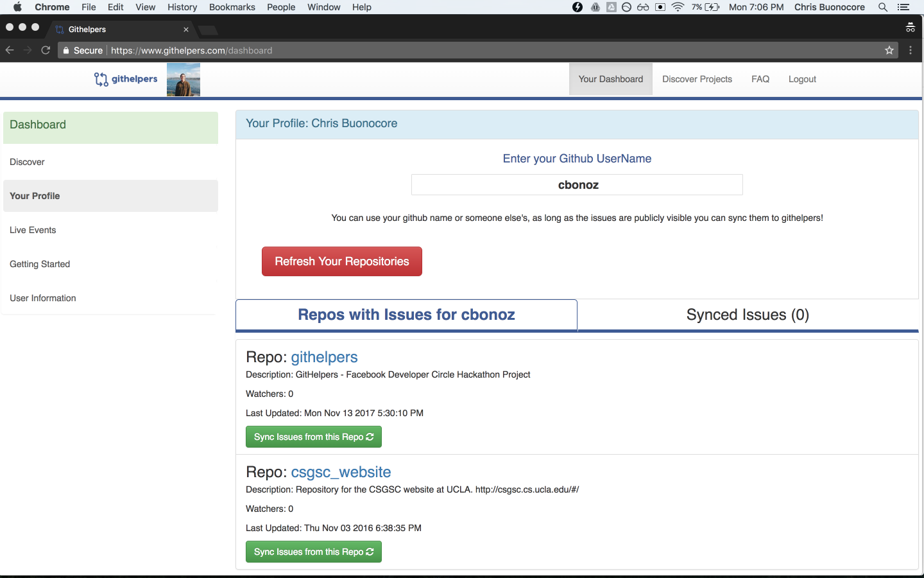
Task: Click 'Last Updated: Mon Nov 13 2017' text
Action: pyautogui.click(x=334, y=413)
